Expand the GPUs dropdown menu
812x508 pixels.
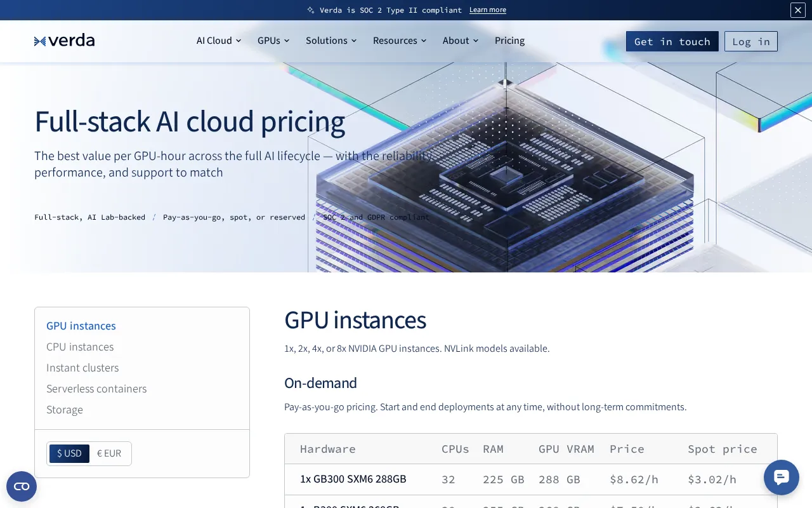273,41
